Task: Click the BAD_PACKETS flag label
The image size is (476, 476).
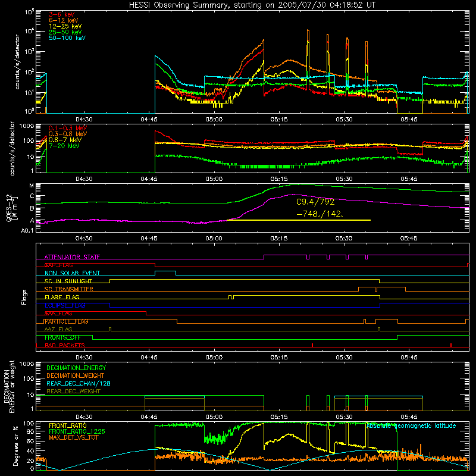Action: pos(65,345)
